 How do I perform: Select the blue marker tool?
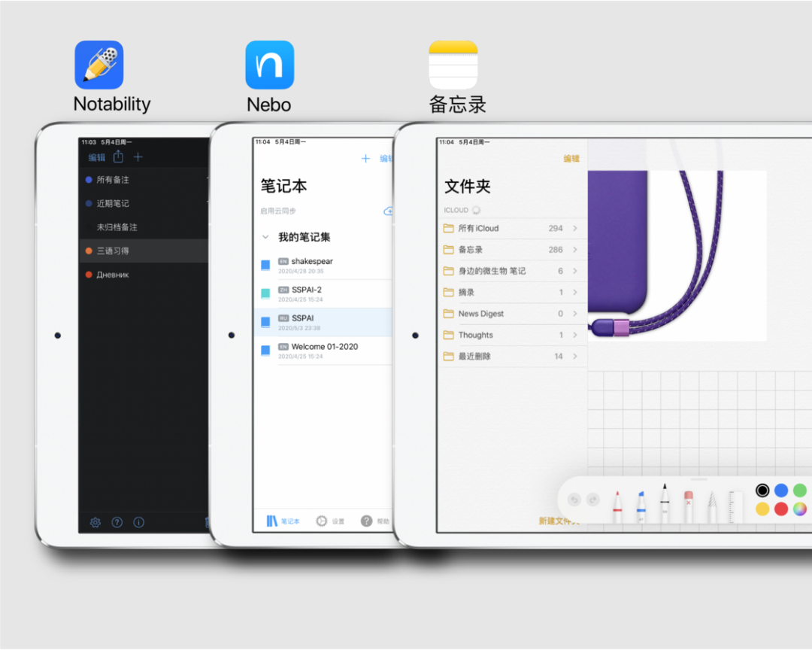(x=641, y=507)
